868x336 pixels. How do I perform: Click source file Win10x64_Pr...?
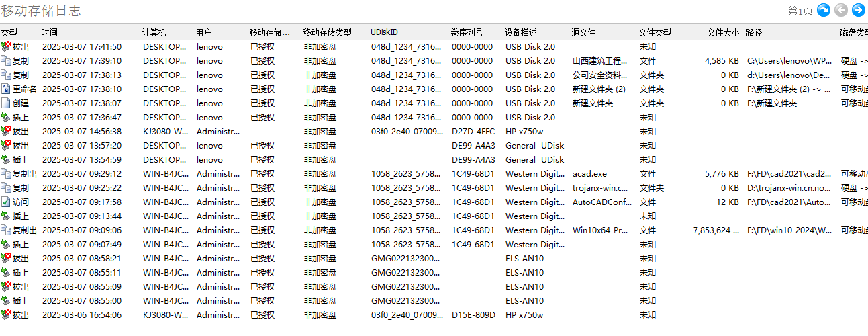[600, 230]
